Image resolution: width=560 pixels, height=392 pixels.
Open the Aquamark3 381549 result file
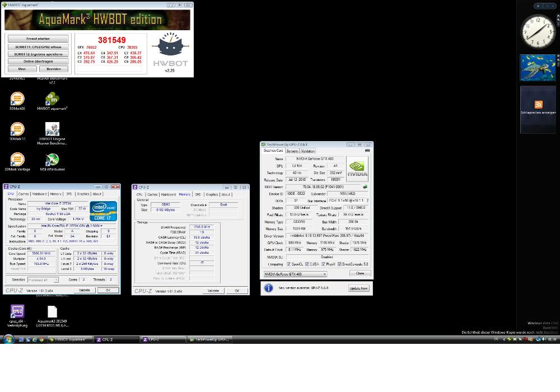pyautogui.click(x=52, y=316)
